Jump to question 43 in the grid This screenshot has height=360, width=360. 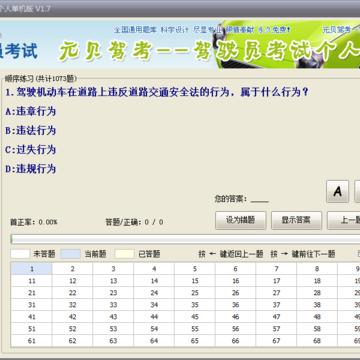point(113,317)
